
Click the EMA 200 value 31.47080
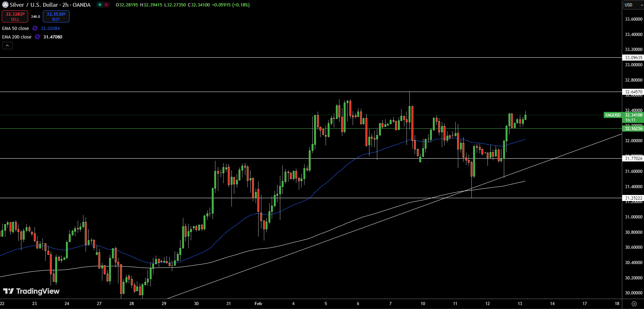point(53,37)
